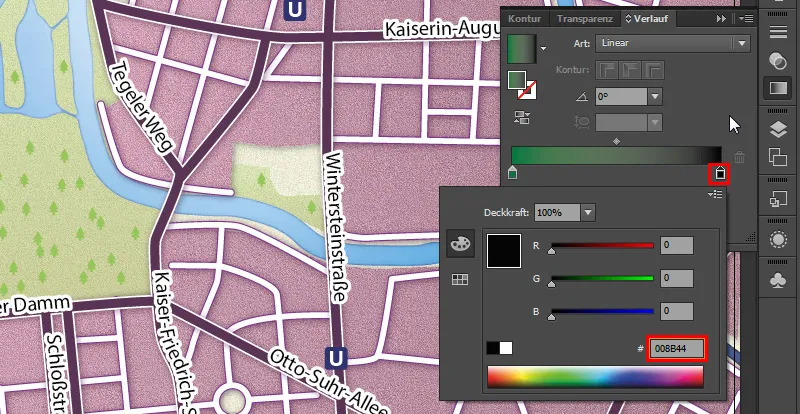
Task: Open the color popup flyout menu
Action: [715, 194]
